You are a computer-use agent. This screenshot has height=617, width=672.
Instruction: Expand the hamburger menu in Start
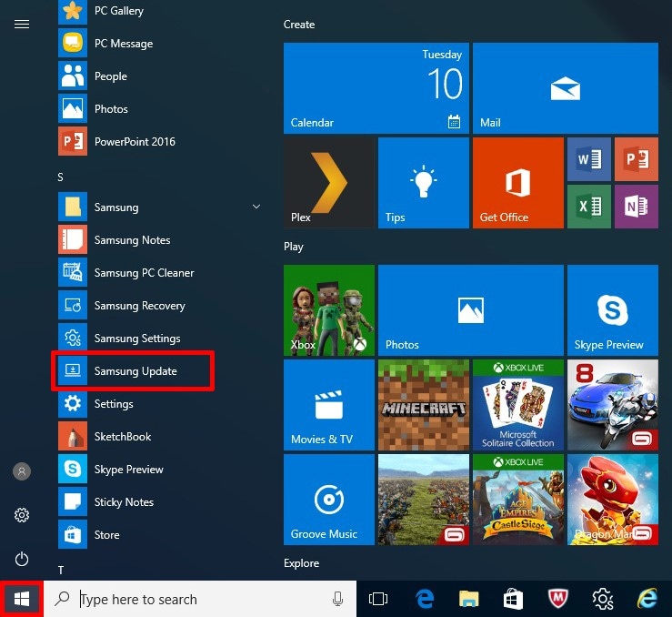point(22,24)
